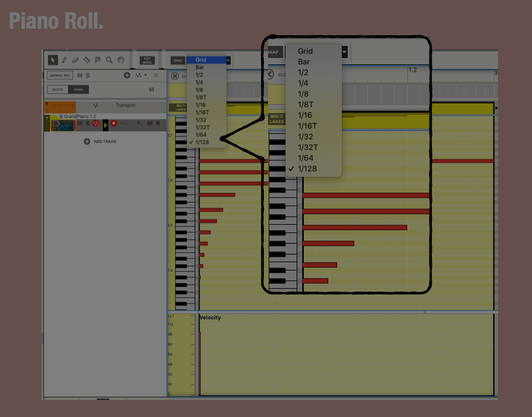Choose 1/2 in the small snap list
Viewport: 532px width, 417px height.
207,75
